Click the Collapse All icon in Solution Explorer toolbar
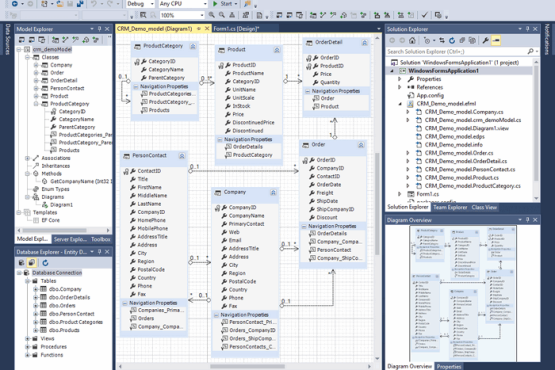This screenshot has height=370, width=555. pos(462,40)
